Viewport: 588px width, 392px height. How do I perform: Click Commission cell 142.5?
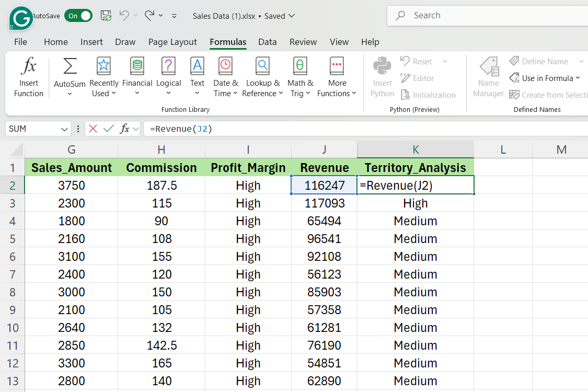[x=162, y=345]
